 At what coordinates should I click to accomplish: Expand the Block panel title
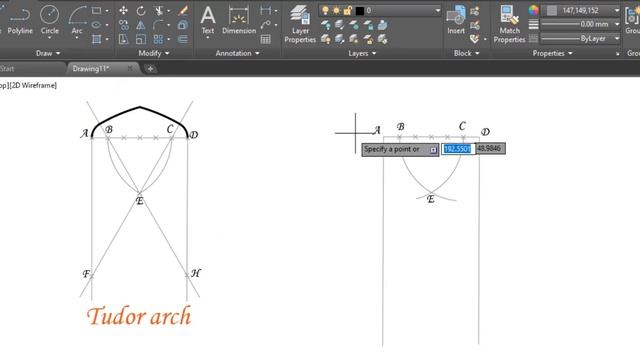(467, 53)
